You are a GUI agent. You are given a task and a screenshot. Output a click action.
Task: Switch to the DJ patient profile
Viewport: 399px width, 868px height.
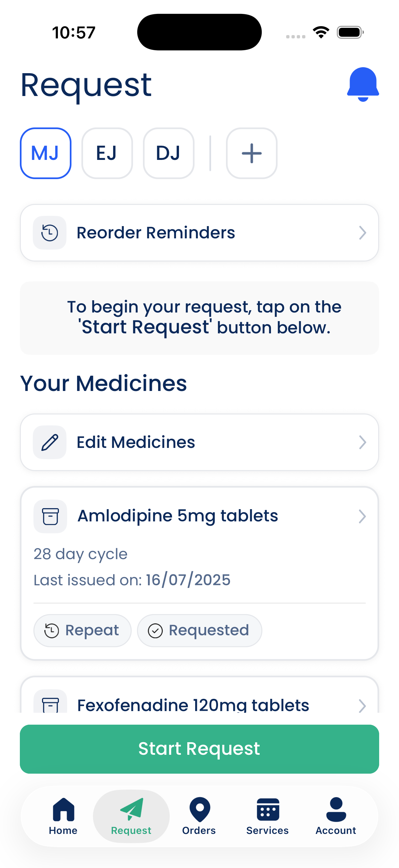click(168, 153)
